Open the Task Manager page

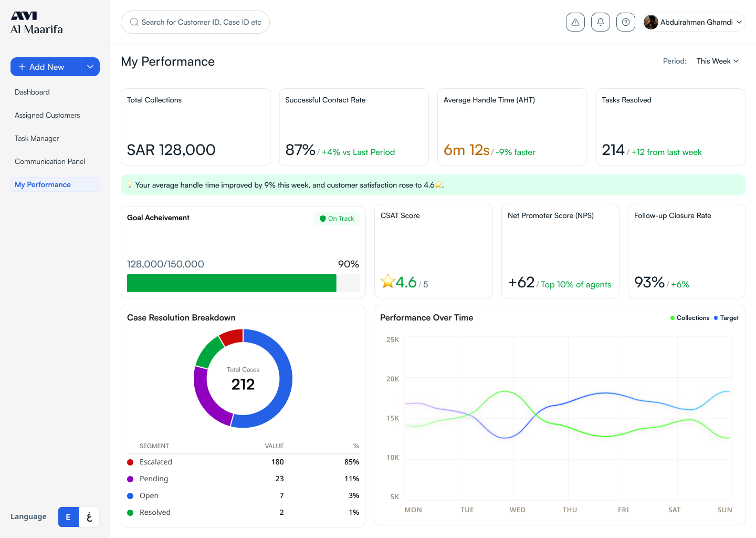pos(37,138)
